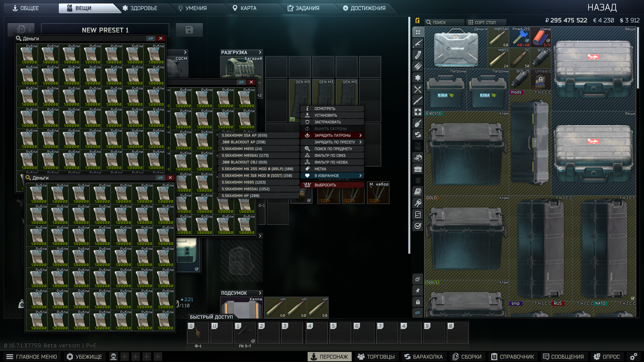644x362 pixels.
Task: Toggle the lock option in stash sidebar
Action: point(418,302)
